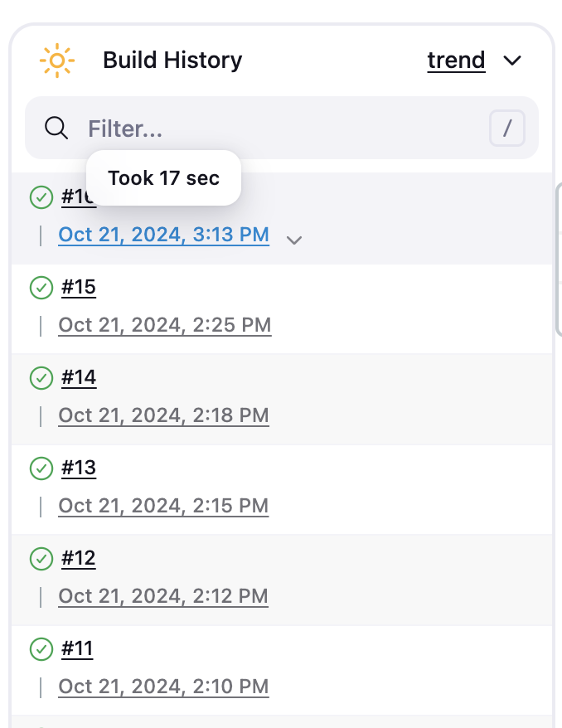Open build #14 details
Image resolution: width=562 pixels, height=728 pixels.
(79, 378)
